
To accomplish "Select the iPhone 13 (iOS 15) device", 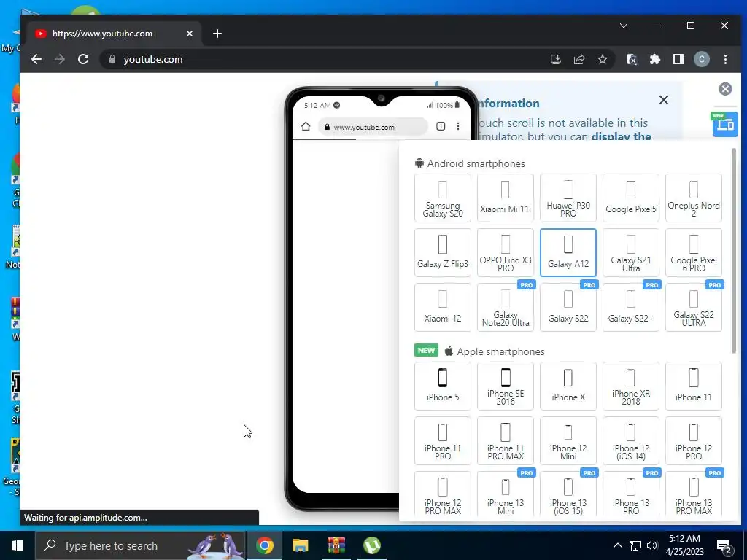I will pos(568,494).
